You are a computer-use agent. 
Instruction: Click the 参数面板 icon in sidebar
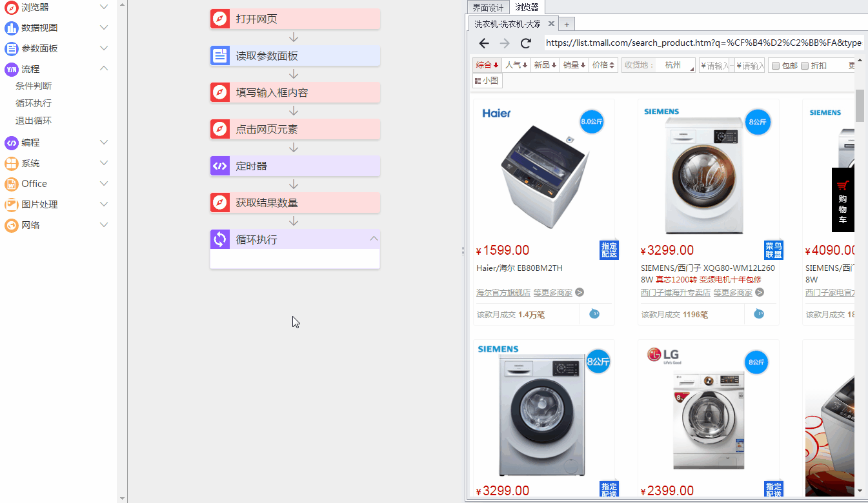click(x=11, y=48)
